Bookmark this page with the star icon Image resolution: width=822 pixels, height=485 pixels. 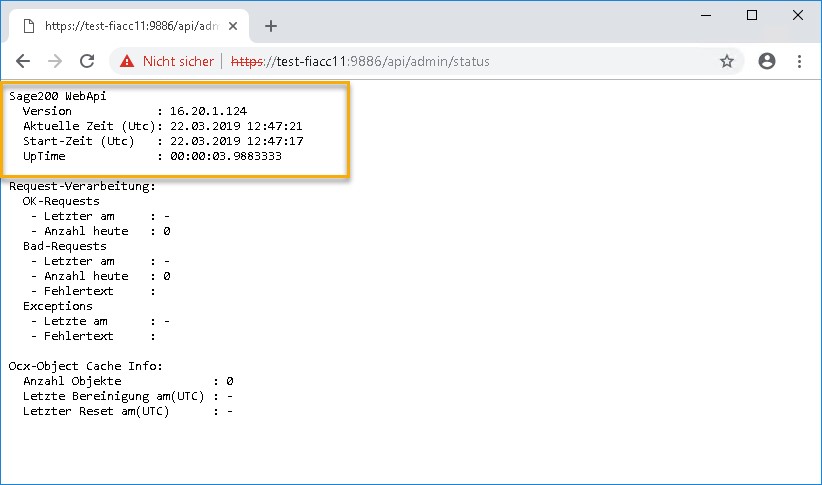tap(727, 61)
